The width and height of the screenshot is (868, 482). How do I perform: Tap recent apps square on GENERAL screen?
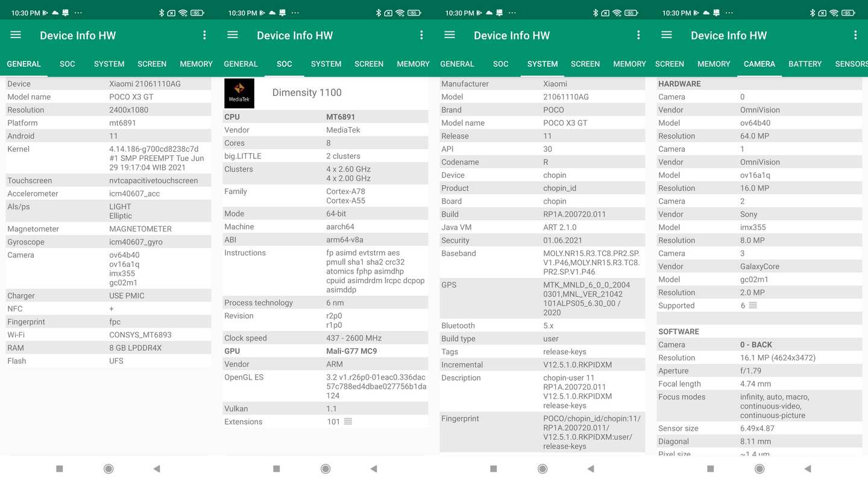click(59, 469)
